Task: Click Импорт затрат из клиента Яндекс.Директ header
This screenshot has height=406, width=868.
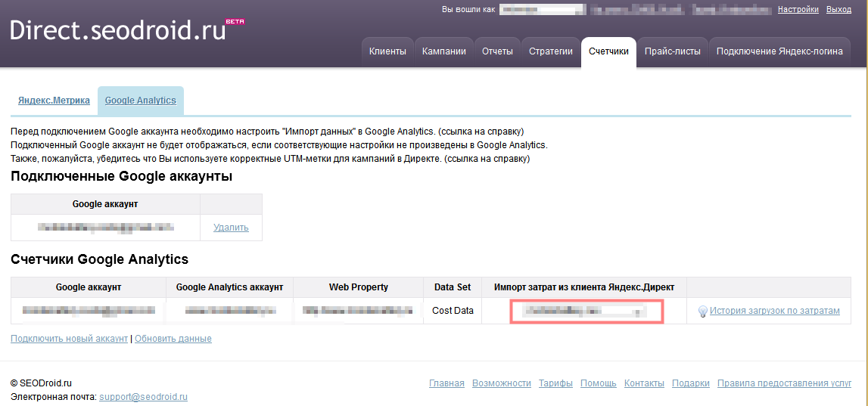Action: (x=584, y=287)
